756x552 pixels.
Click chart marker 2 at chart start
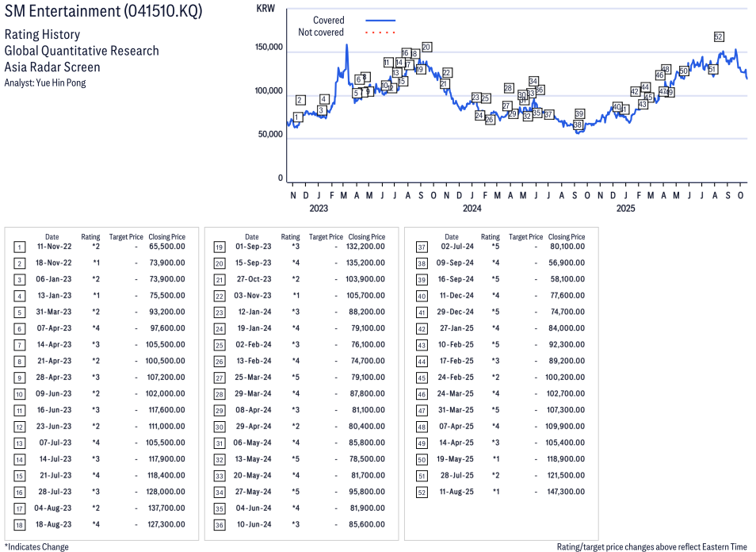(300, 100)
